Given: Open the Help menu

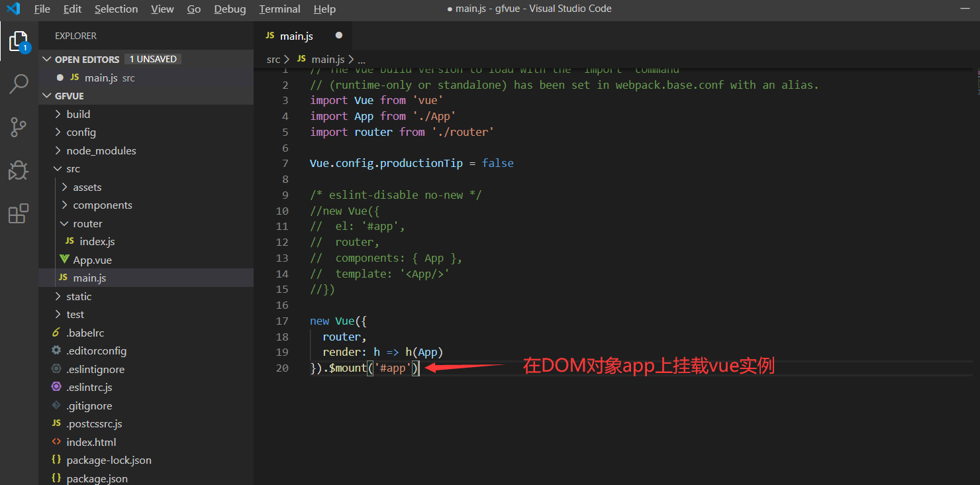Looking at the screenshot, I should (x=324, y=9).
